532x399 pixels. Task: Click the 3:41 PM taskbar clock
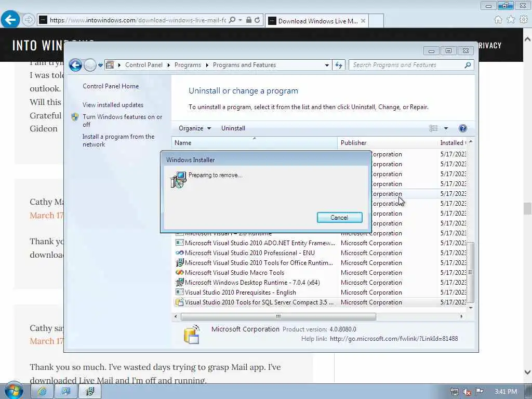(506, 392)
